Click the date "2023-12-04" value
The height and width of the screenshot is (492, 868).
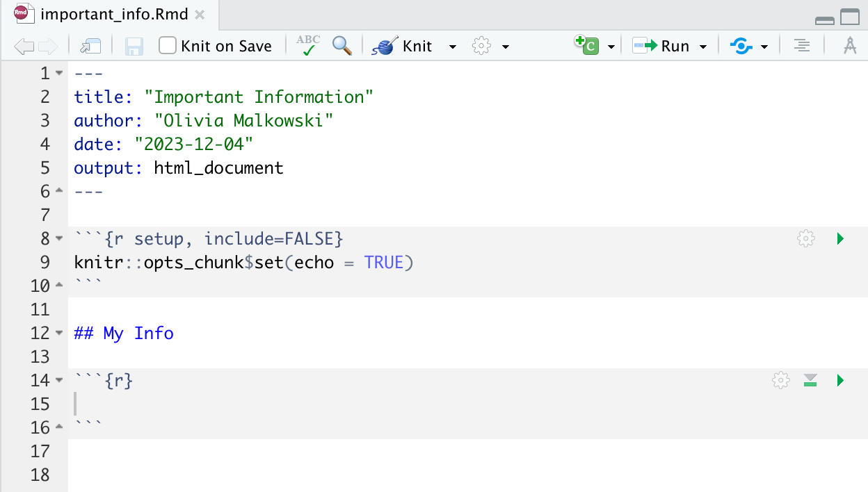pyautogui.click(x=194, y=144)
